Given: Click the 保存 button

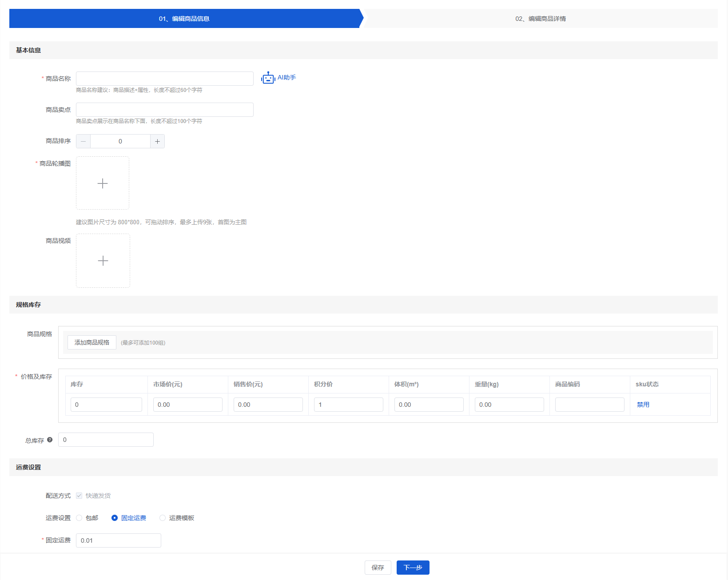Looking at the screenshot, I should pyautogui.click(x=378, y=568).
